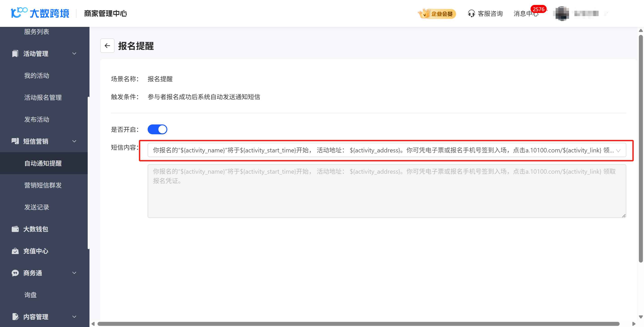Click the 短信营销 message icon
This screenshot has height=327, width=644.
(15, 141)
